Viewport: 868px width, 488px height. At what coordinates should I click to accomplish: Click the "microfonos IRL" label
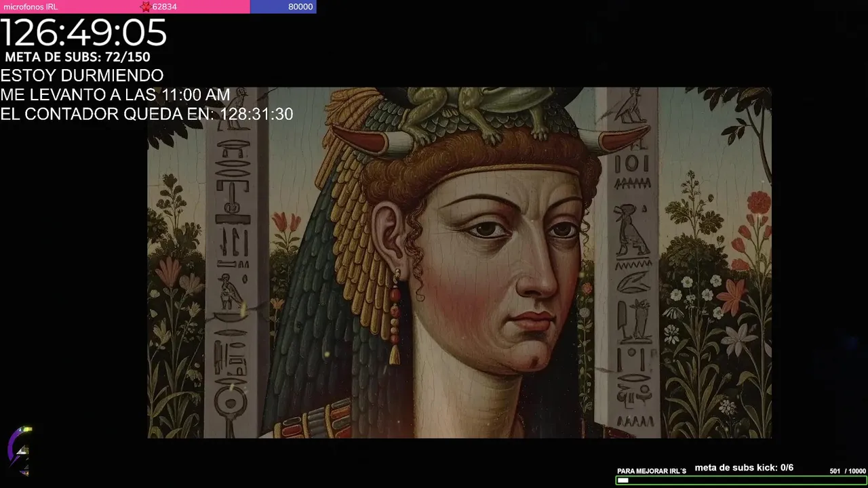click(31, 7)
